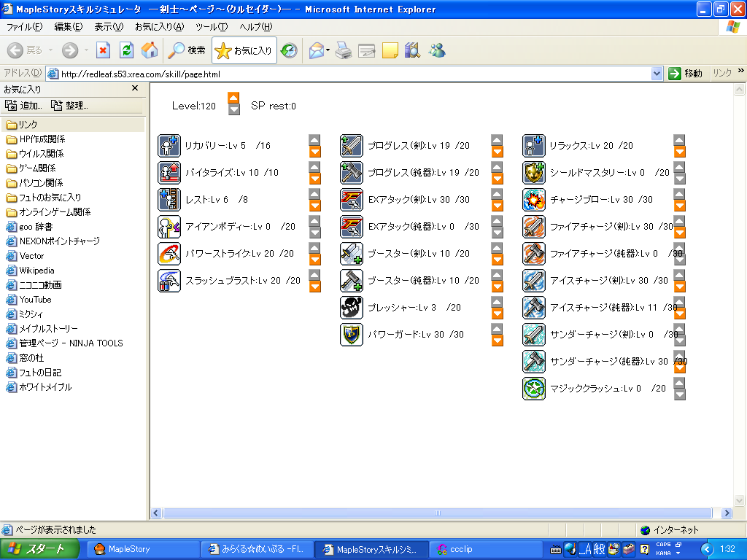
Task: Click the EXアタック(剣) skill icon
Action: [352, 200]
